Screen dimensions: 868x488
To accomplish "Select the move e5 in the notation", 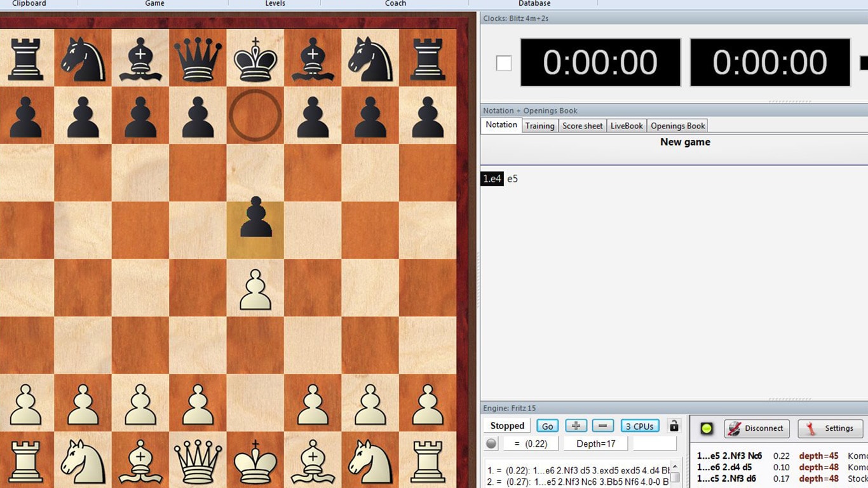I will point(512,179).
